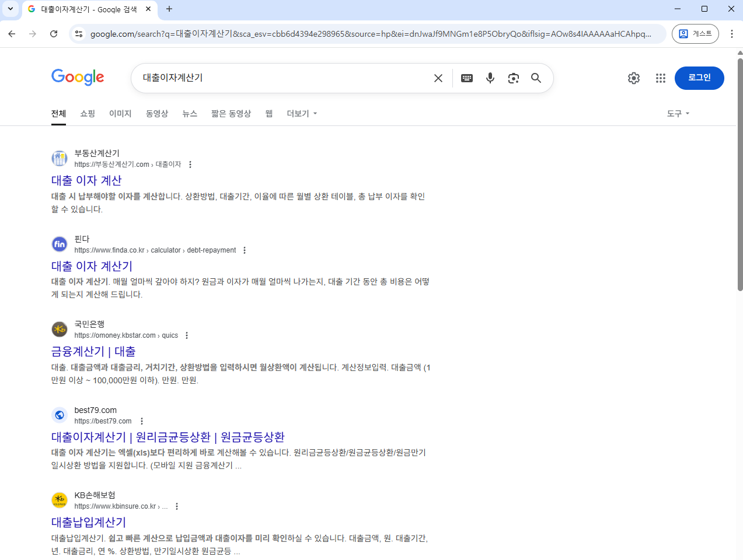Switch to the 짧은 동영상 tab
The height and width of the screenshot is (560, 743).
click(231, 114)
